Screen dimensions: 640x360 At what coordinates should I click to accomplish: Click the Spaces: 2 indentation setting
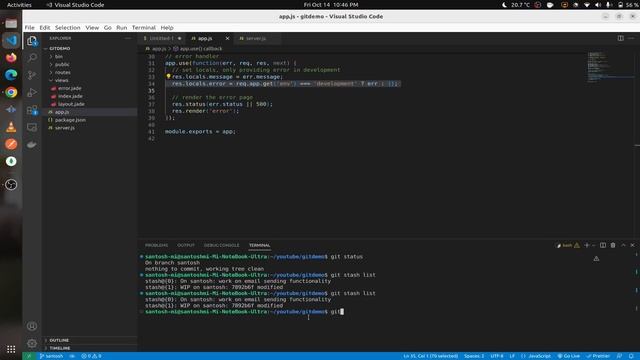pos(474,356)
